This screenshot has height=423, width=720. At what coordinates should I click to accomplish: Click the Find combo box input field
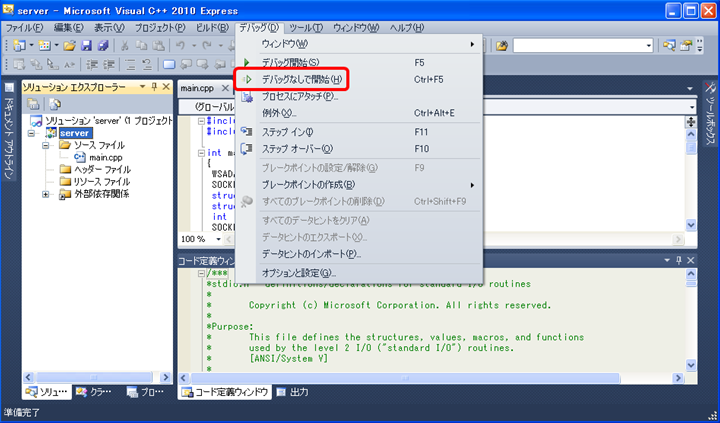click(x=579, y=45)
